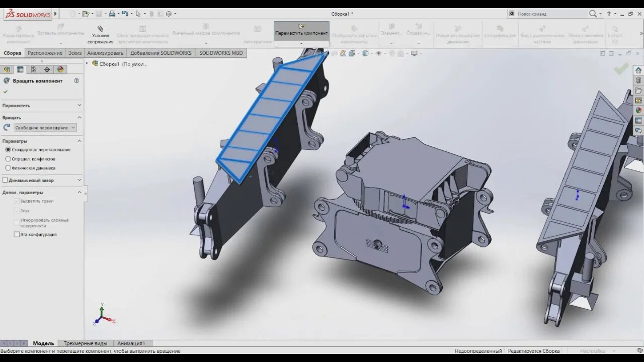Image resolution: width=644 pixels, height=362 pixels.
Task: Select Определ. конфликтов radio option
Action: coord(8,159)
